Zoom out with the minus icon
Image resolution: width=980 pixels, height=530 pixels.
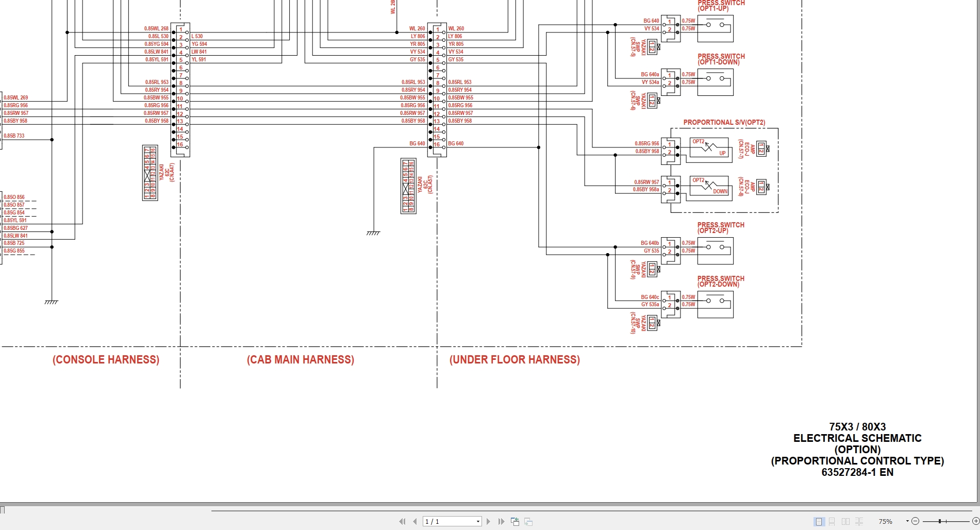click(x=916, y=521)
